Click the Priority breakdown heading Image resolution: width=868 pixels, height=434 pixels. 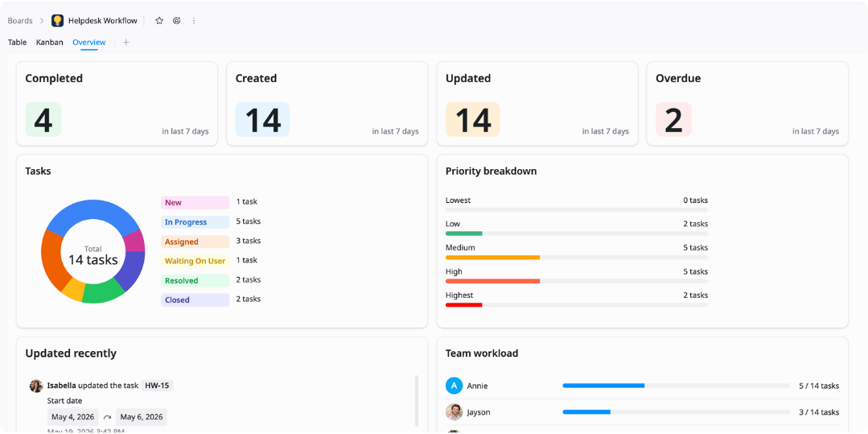(491, 172)
